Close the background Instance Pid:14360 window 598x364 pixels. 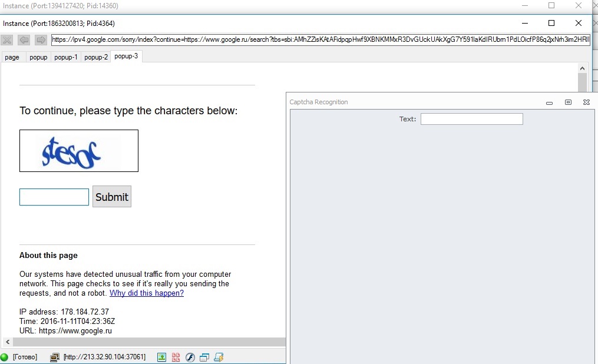tap(578, 5)
